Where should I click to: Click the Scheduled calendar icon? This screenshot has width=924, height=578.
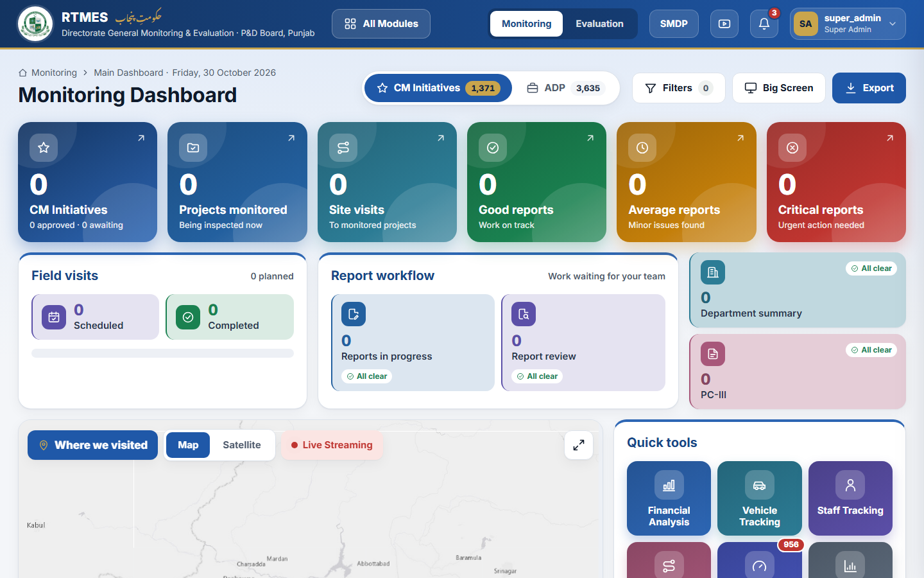tap(54, 317)
